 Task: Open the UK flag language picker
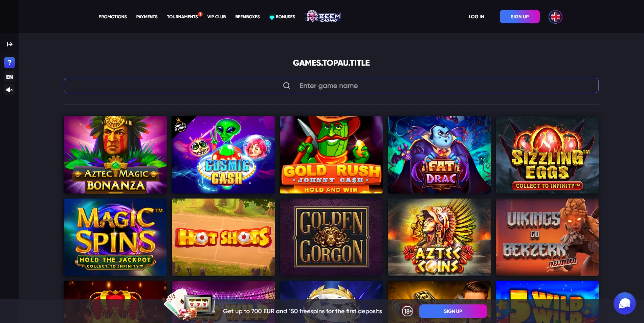(555, 17)
